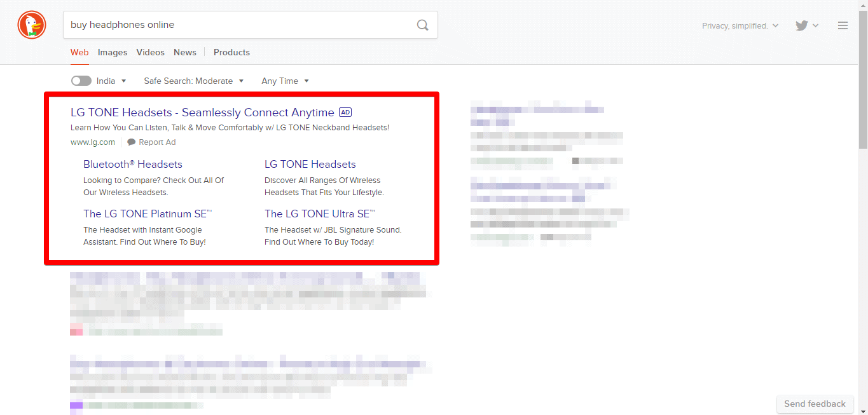Open the LG TONE Headsets sublink
This screenshot has width=868, height=415.
310,164
